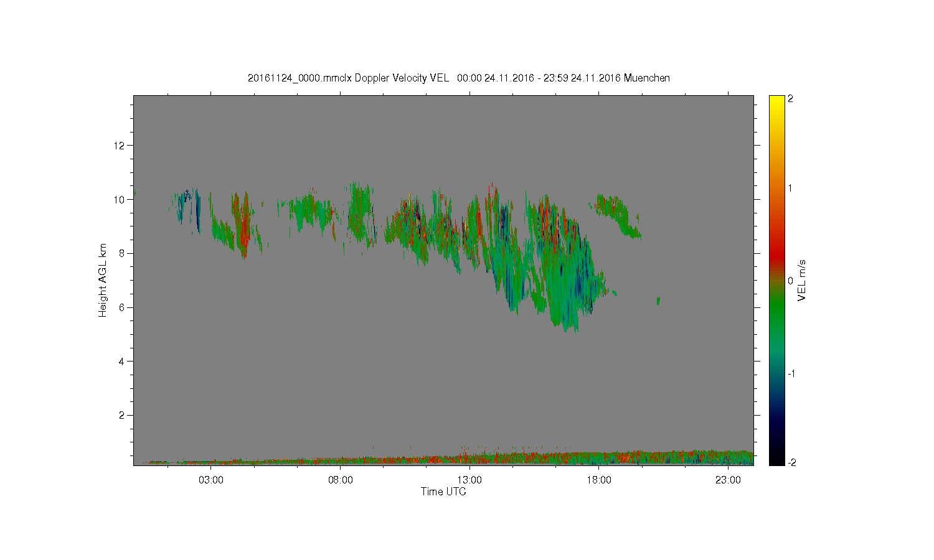This screenshot has height=560, width=934.
Task: Click the colorbar label 0
Action: pyautogui.click(x=790, y=281)
